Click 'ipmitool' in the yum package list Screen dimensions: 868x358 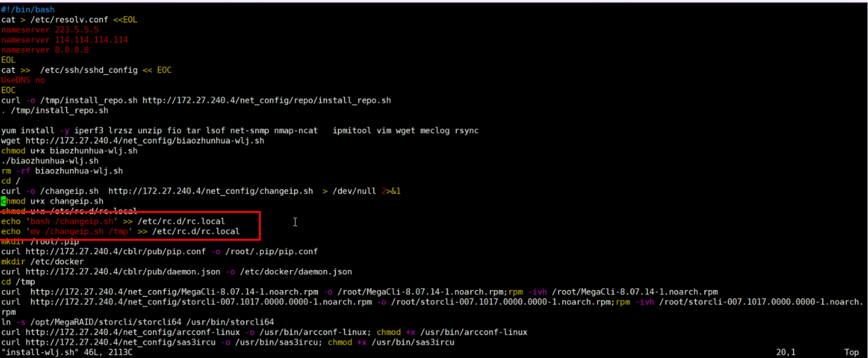(x=352, y=131)
